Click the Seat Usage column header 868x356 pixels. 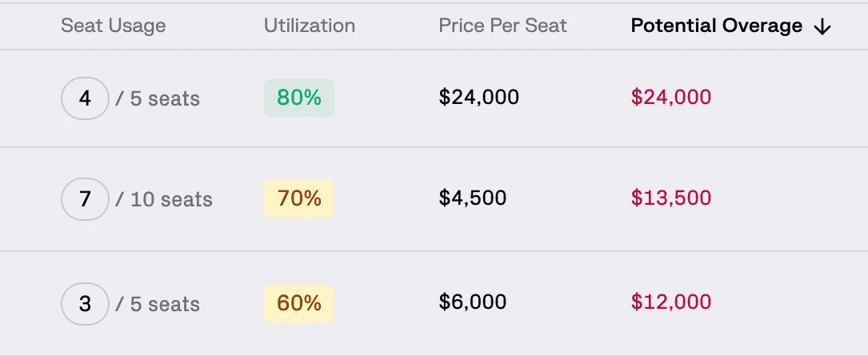[x=113, y=26]
